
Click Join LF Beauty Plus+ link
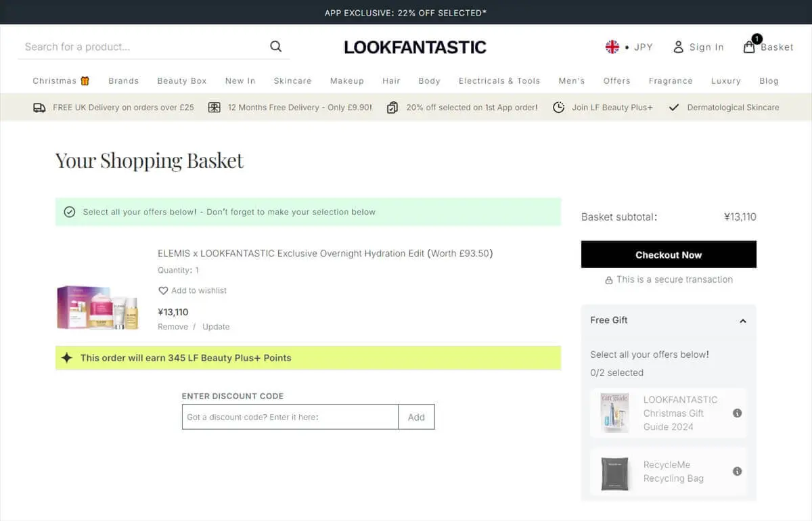coord(612,108)
